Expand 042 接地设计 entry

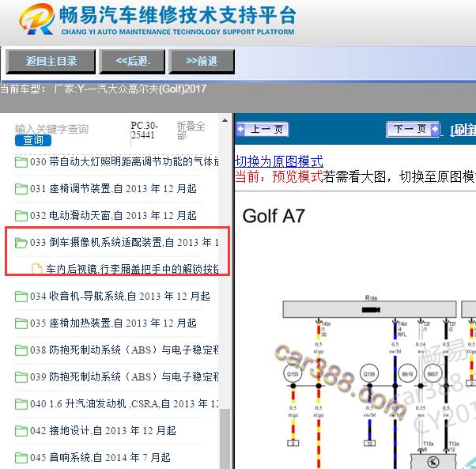(x=103, y=431)
